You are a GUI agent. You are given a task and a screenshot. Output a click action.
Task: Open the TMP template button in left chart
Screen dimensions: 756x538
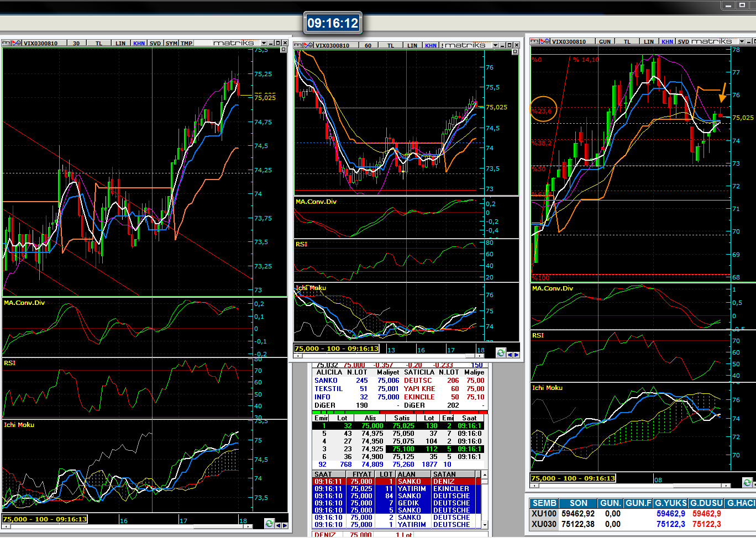click(187, 43)
